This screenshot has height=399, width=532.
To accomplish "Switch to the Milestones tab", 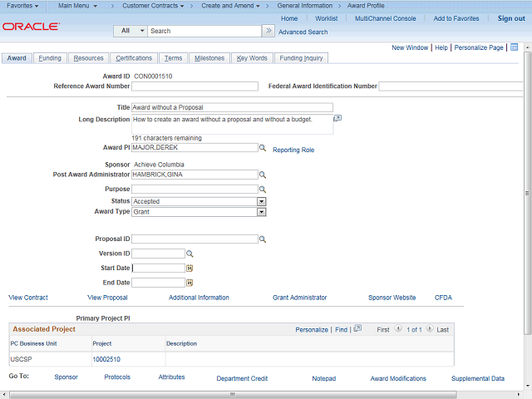I will pos(209,58).
